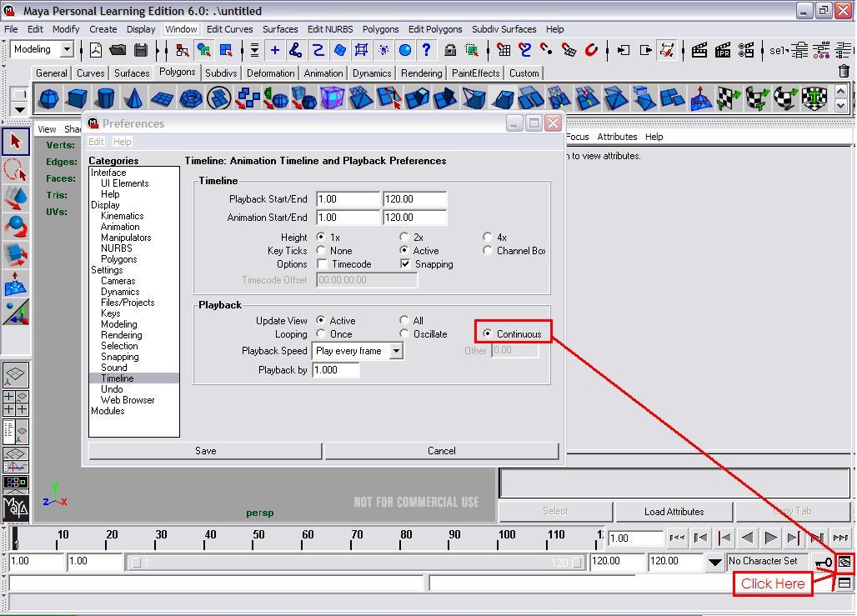
Task: Click the question mark selection mask icon
Action: tap(426, 50)
